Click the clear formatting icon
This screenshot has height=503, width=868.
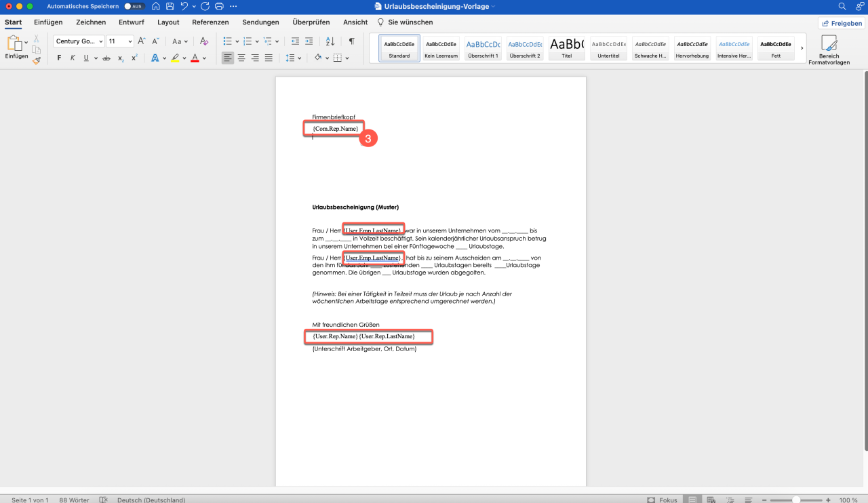(204, 41)
